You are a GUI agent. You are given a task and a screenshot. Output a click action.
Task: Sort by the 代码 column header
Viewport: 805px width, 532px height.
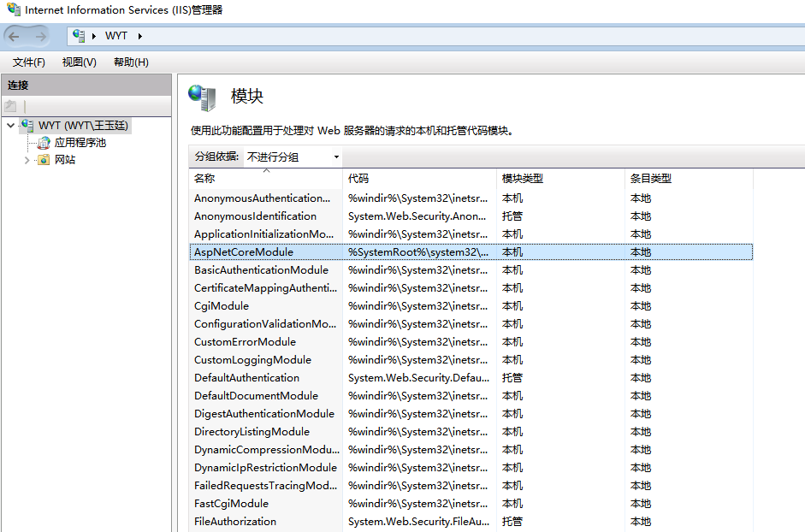[419, 179]
